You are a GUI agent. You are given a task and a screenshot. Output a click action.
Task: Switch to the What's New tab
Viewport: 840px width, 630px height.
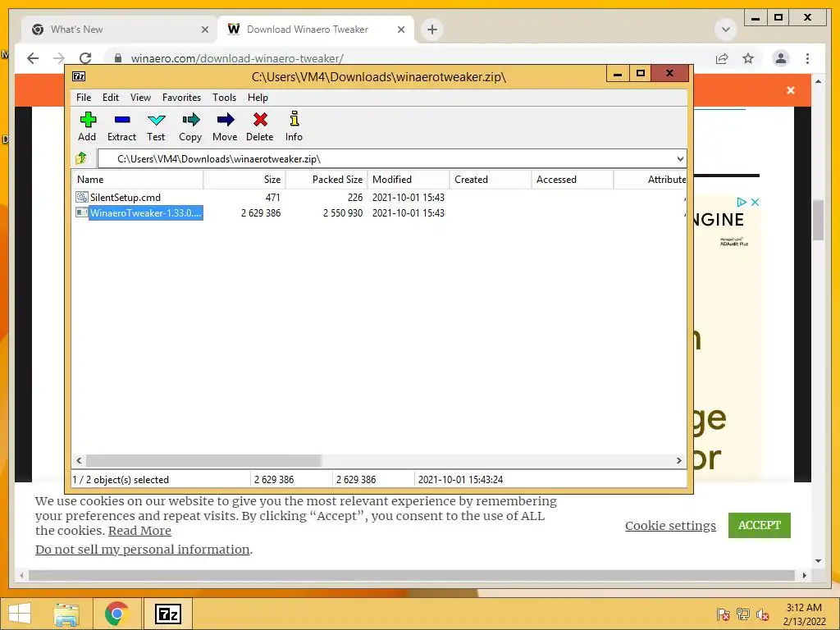(x=117, y=30)
